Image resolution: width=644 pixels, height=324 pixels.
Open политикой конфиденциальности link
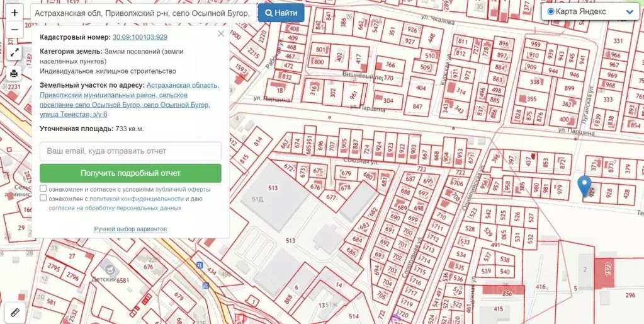point(137,199)
